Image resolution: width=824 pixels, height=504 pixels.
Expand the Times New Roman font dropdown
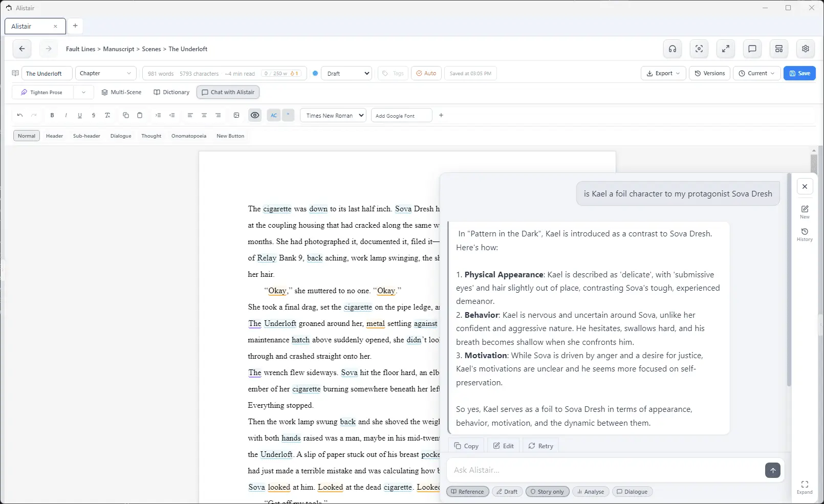(x=333, y=116)
